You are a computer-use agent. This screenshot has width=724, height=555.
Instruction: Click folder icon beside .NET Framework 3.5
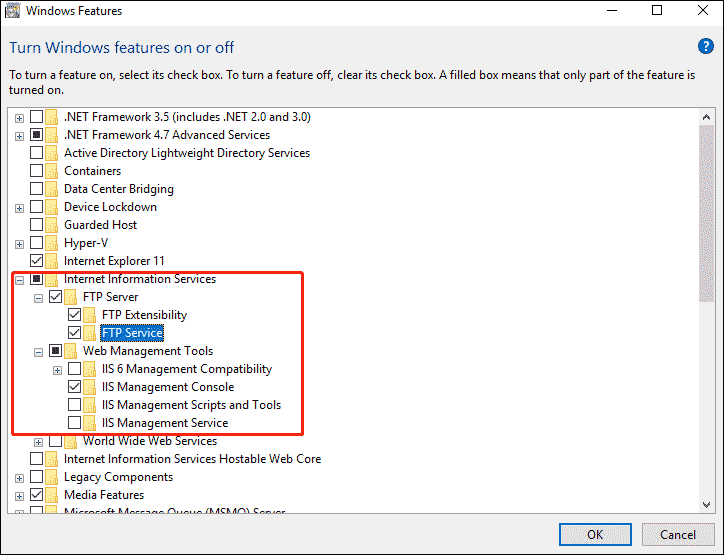52,117
